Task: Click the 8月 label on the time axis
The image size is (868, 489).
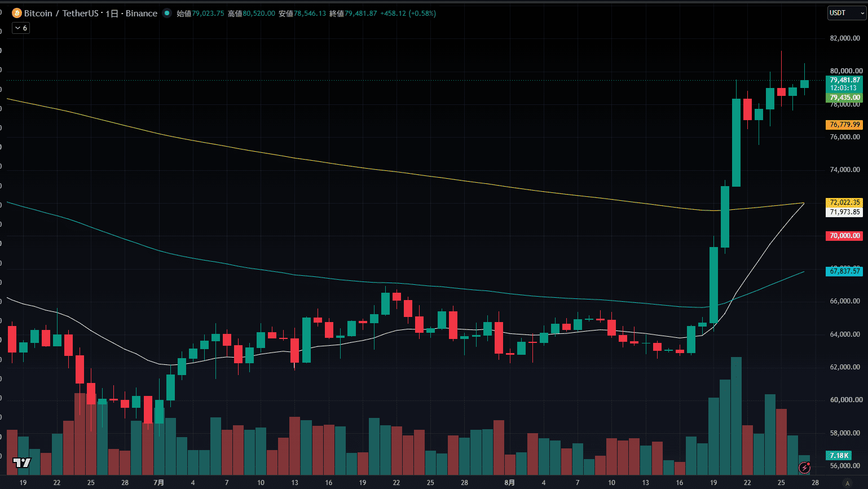Action: [510, 483]
